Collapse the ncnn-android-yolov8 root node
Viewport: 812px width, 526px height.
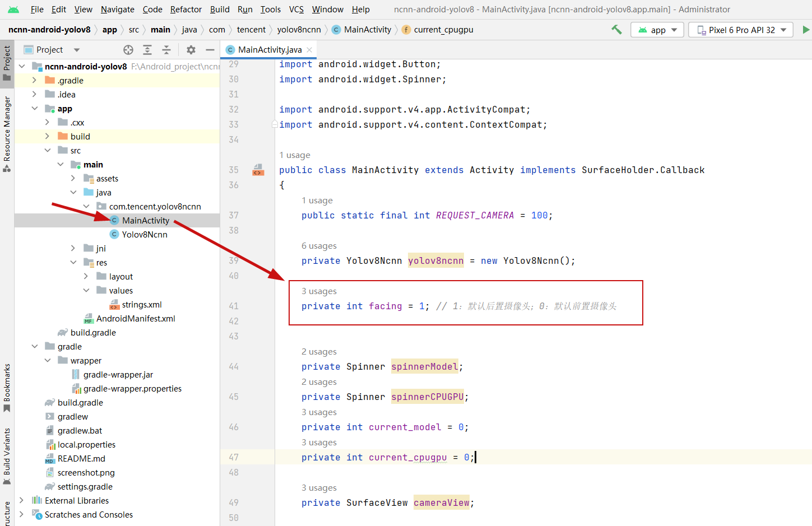point(22,66)
